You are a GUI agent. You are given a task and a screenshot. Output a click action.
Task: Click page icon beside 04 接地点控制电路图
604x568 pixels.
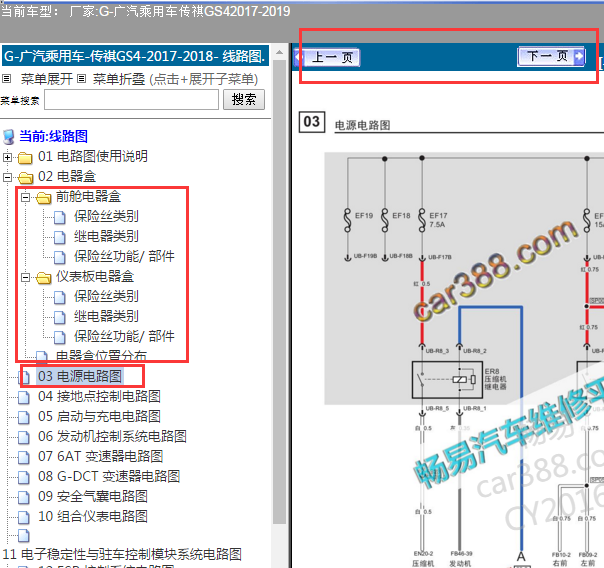click(x=23, y=398)
